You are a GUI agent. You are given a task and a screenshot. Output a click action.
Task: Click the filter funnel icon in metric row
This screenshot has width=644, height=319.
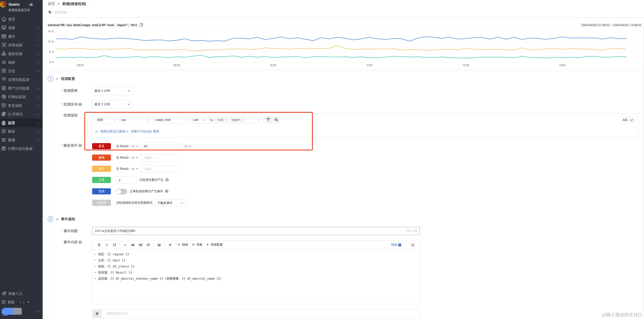tap(268, 120)
